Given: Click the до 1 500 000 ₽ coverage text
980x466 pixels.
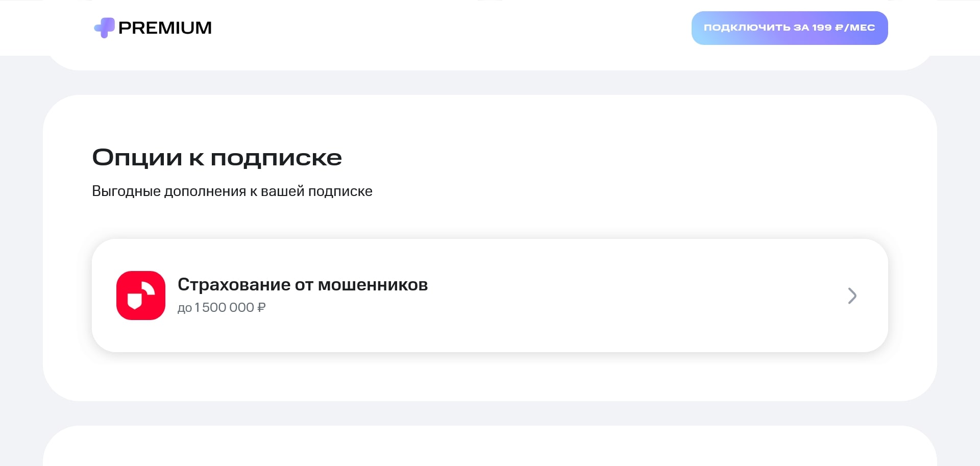Looking at the screenshot, I should (x=222, y=307).
